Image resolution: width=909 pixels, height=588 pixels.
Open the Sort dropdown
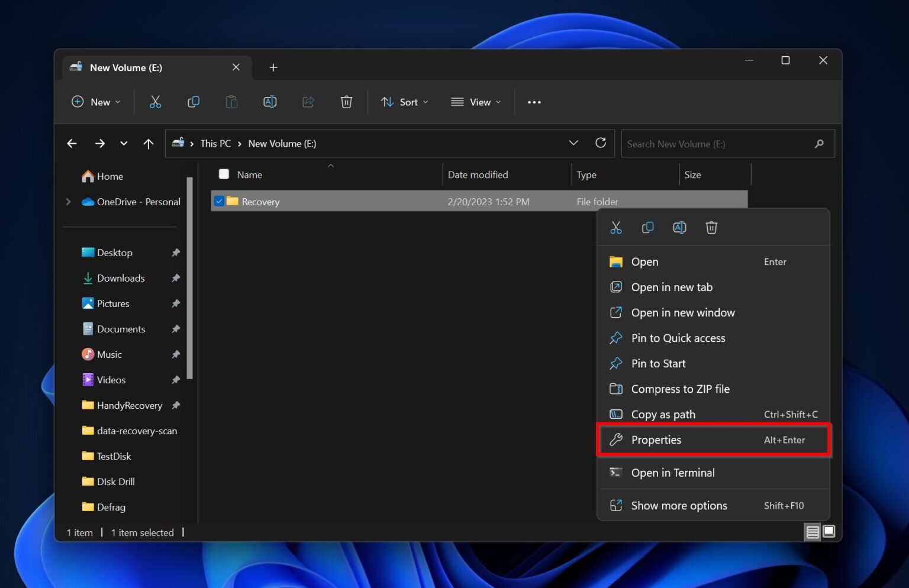click(x=404, y=102)
